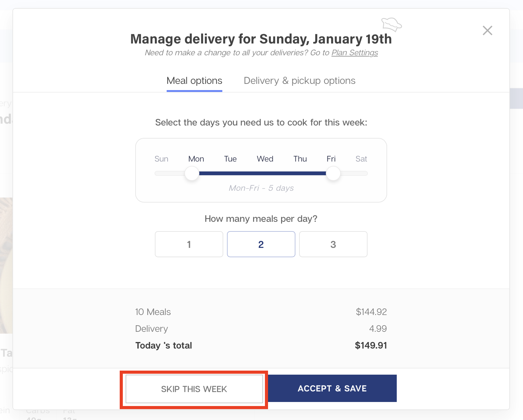Select Sun on the day slider
Screen dimensions: 523x420
point(161,159)
